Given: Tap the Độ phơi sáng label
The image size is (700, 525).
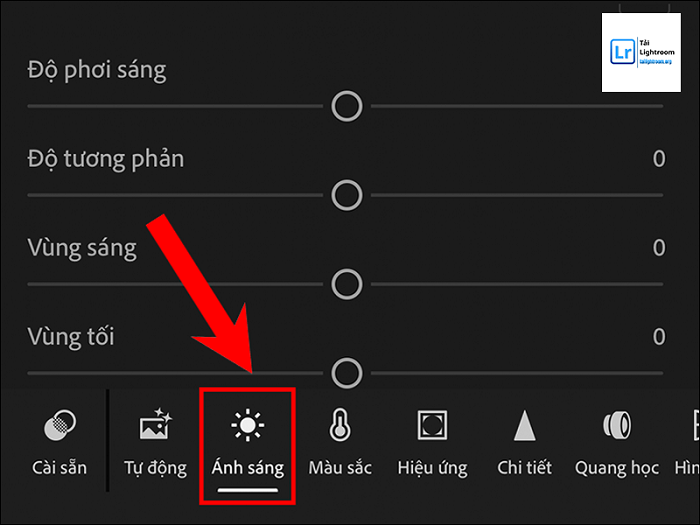Looking at the screenshot, I should [x=97, y=70].
